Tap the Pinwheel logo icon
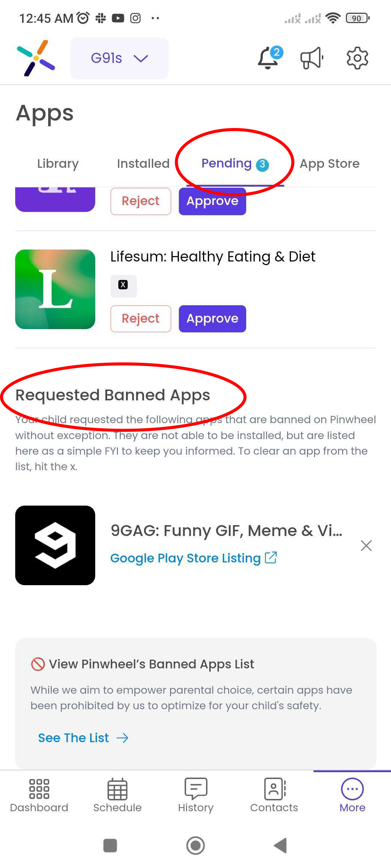 (36, 58)
